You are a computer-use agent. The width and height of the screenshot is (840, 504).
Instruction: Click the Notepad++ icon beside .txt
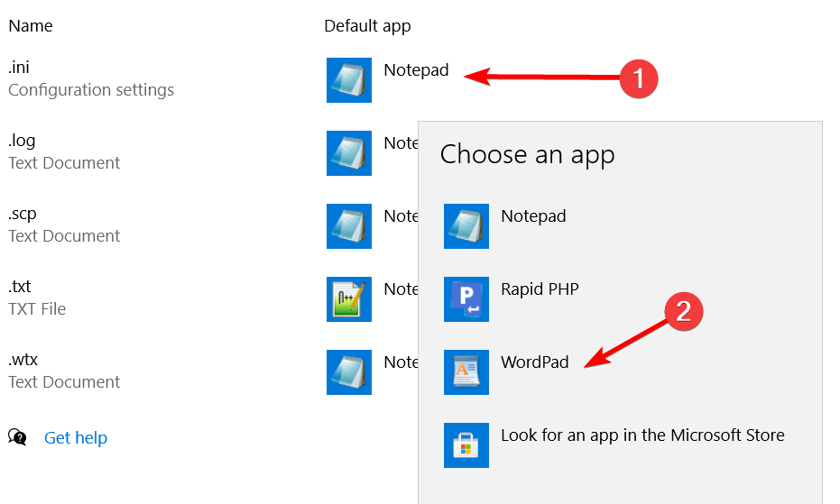tap(349, 298)
